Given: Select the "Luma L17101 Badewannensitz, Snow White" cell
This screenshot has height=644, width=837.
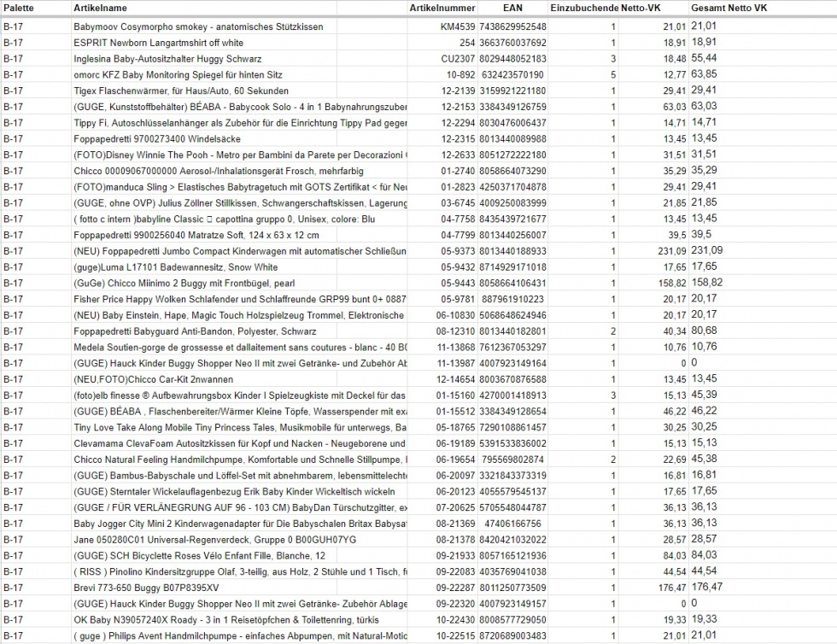Looking at the screenshot, I should 176,267.
